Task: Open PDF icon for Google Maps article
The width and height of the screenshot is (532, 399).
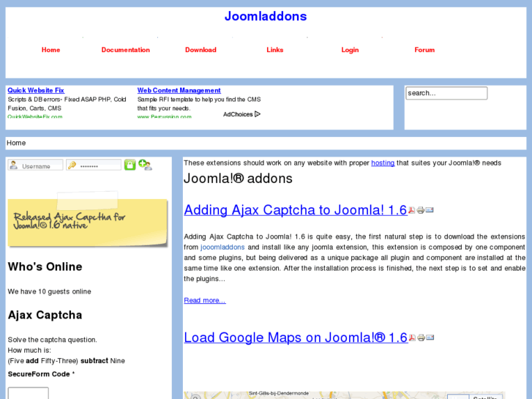Action: click(412, 338)
